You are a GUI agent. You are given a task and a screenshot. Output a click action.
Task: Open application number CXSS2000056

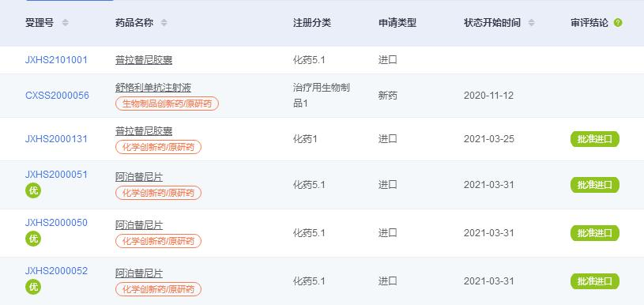pos(57,96)
